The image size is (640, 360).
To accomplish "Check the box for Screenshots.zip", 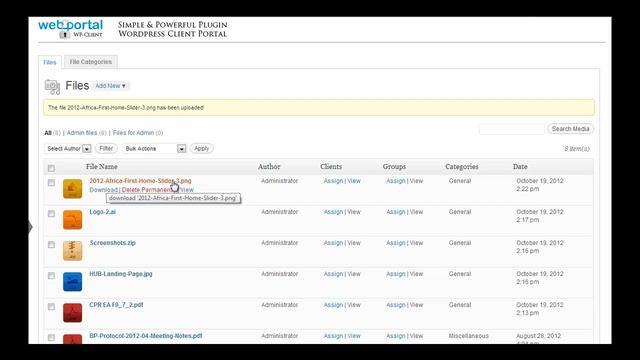I will point(51,245).
